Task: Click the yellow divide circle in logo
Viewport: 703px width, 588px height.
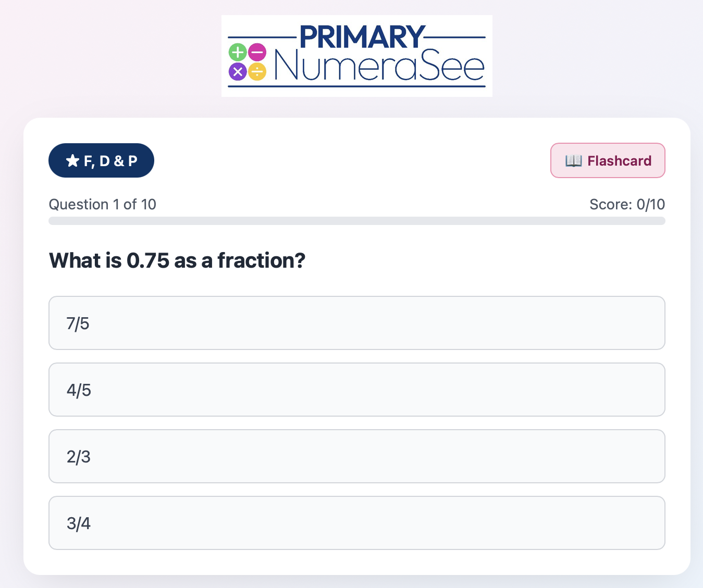Action: point(257,71)
